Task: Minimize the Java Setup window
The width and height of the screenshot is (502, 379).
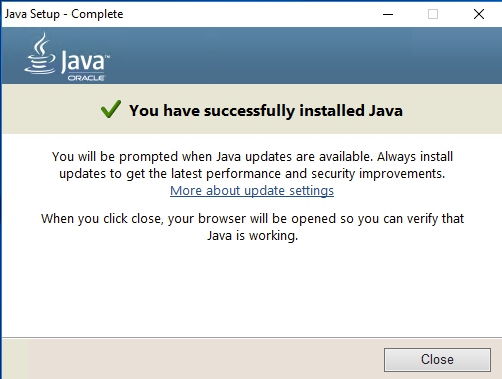Action: click(x=388, y=14)
